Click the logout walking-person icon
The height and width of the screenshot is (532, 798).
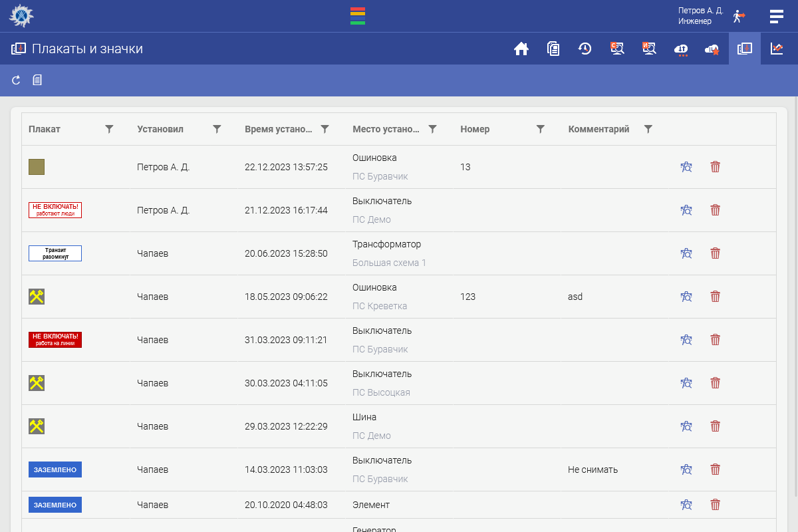pyautogui.click(x=739, y=16)
